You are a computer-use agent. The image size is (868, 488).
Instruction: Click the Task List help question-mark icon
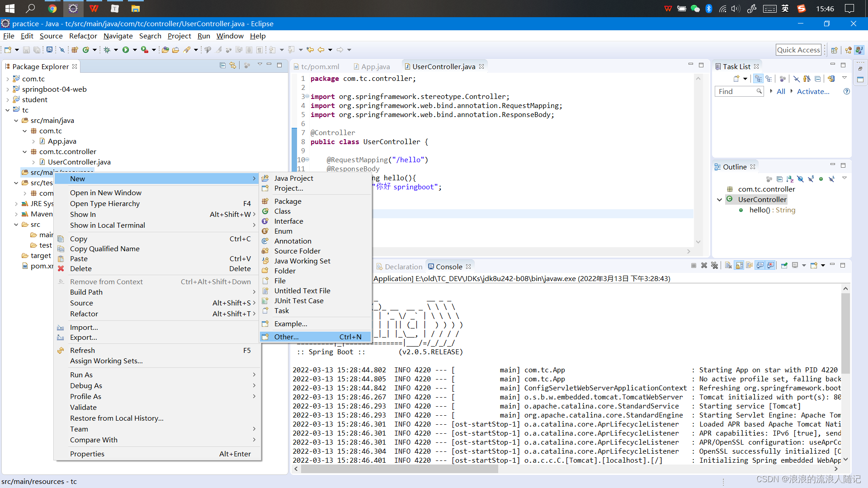[847, 91]
